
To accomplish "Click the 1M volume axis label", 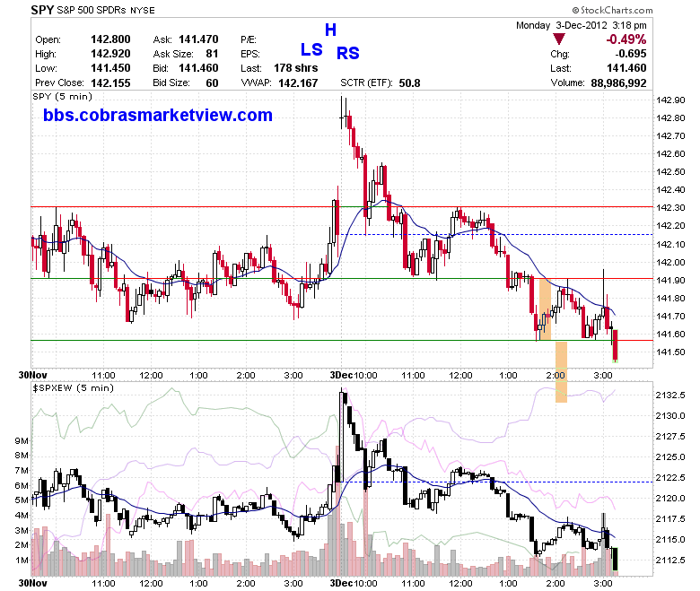I will 22,561.
